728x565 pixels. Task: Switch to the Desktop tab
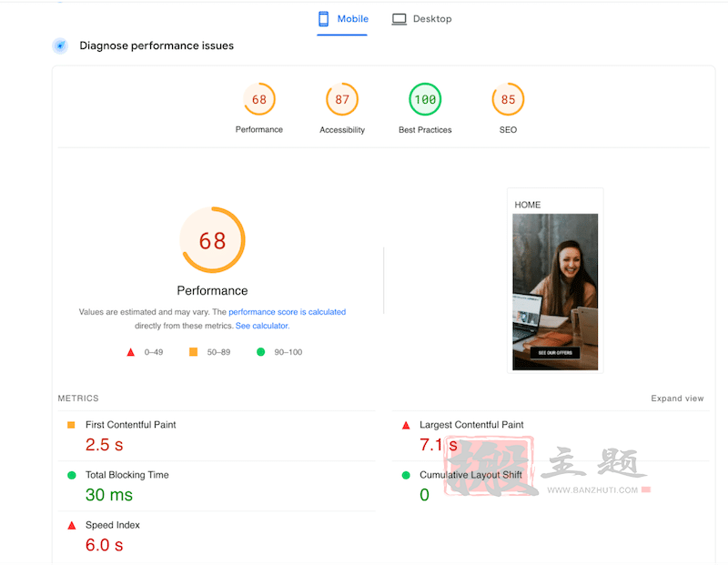pyautogui.click(x=421, y=19)
